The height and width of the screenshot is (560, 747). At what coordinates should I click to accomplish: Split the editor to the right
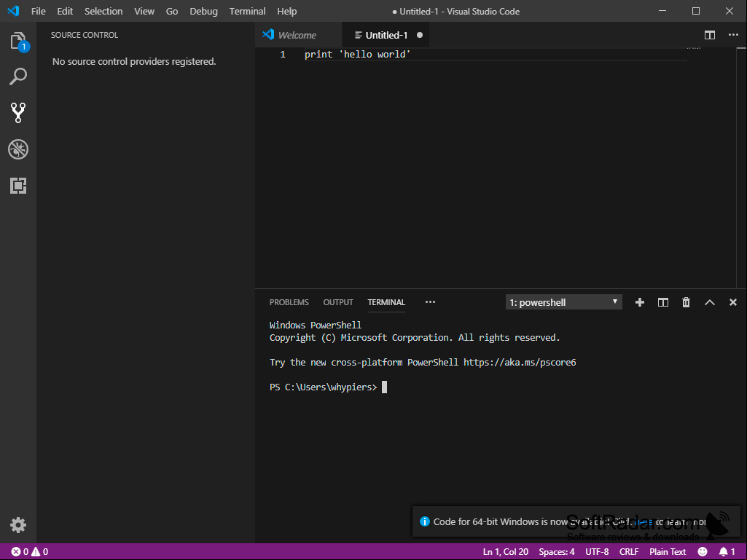pyautogui.click(x=709, y=35)
